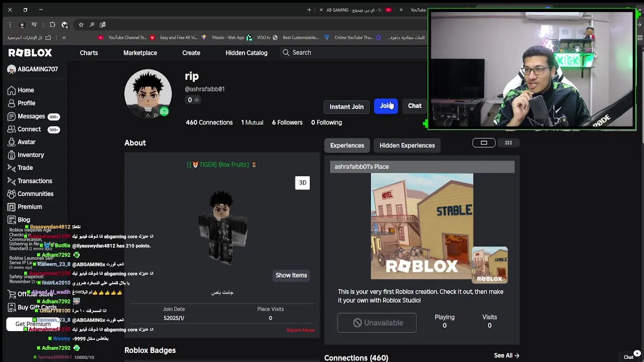This screenshot has height=362, width=644.
Task: Click the Western town experience thumbnail
Action: [x=422, y=226]
